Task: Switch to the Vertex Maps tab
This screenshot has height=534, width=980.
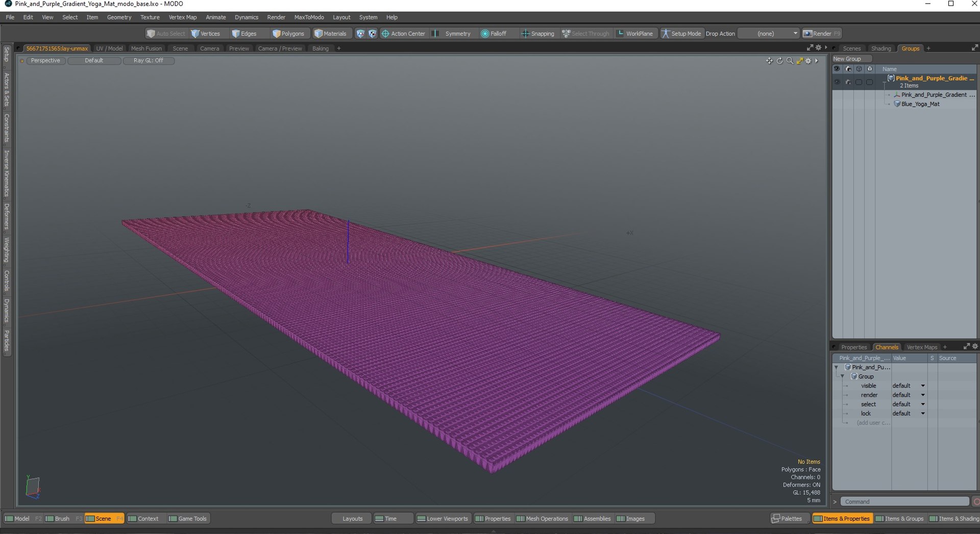Action: (x=922, y=347)
